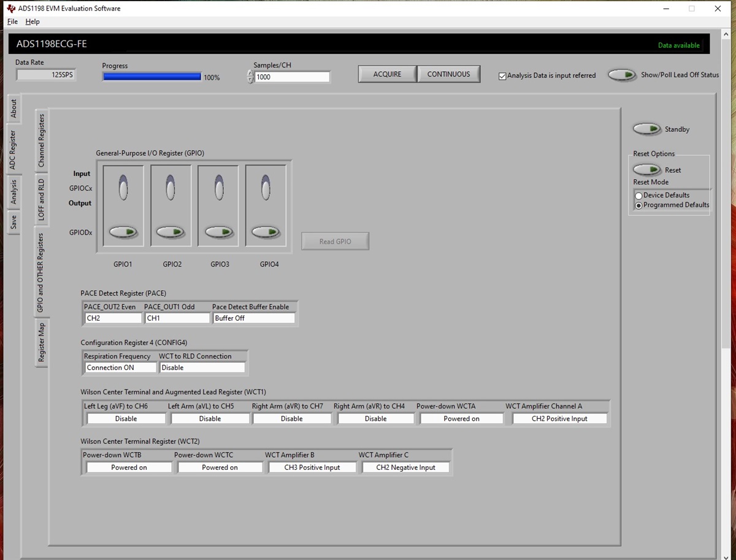Open the Register Map sub-tab
The image size is (736, 560).
pyautogui.click(x=41, y=343)
